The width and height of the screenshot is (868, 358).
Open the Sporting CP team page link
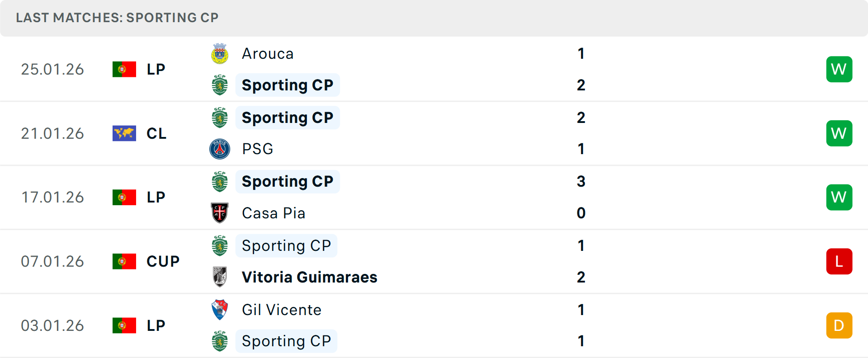point(288,85)
